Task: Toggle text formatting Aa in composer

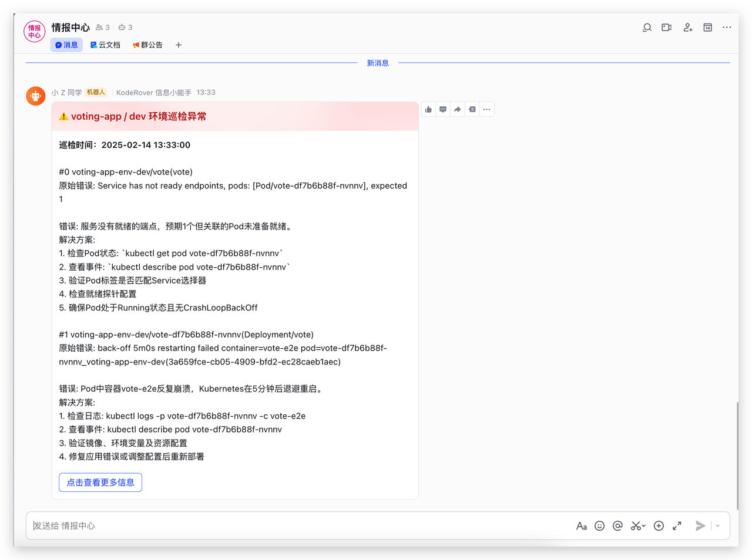Action: [x=581, y=526]
